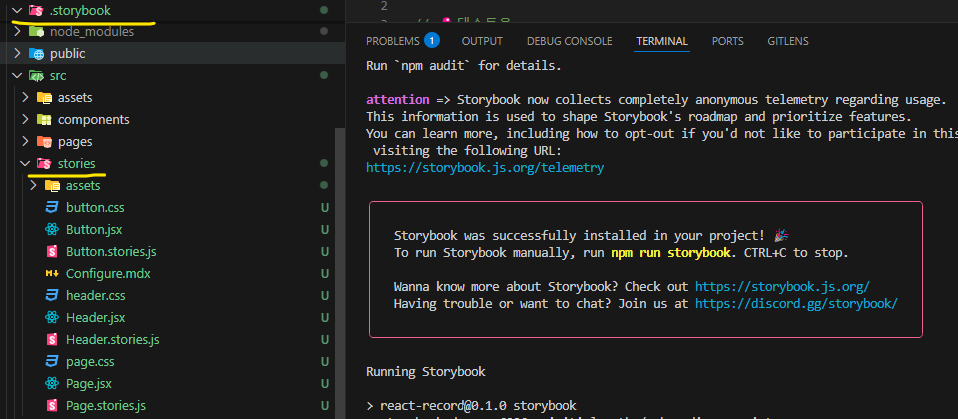Click the 'react-record@0.1.0 storybook' terminal line
Viewport: 958px width, 419px height.
(471, 406)
